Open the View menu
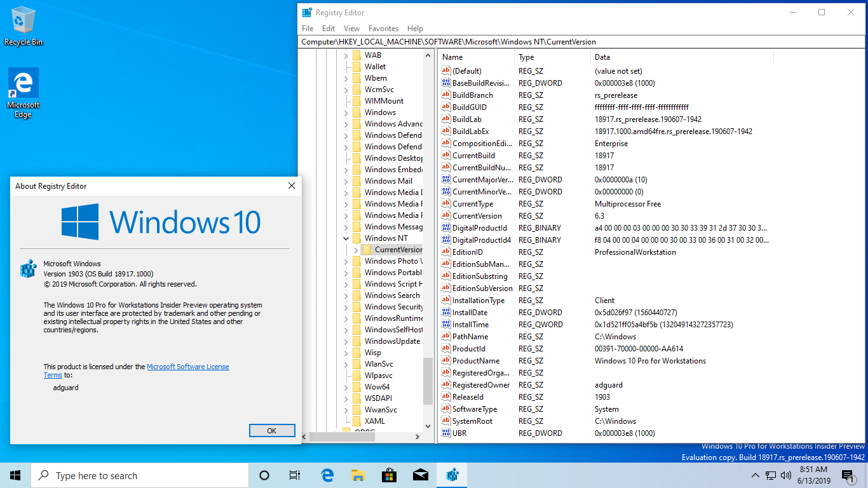 (351, 29)
